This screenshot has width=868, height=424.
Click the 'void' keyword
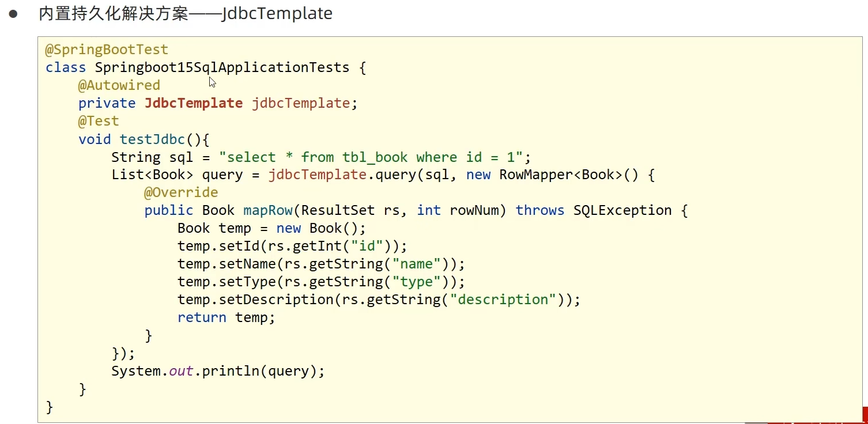click(x=95, y=139)
